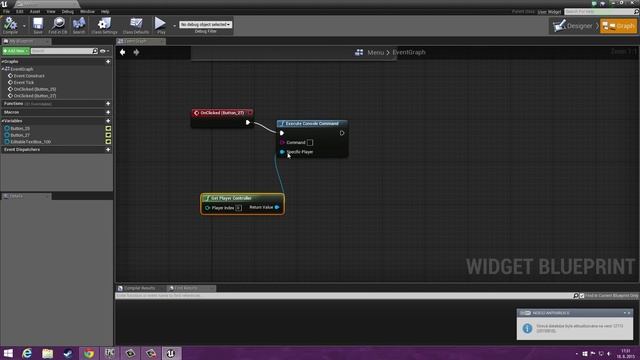Add a new macro with Macros plus icon
The height and width of the screenshot is (360, 640).
tap(108, 112)
